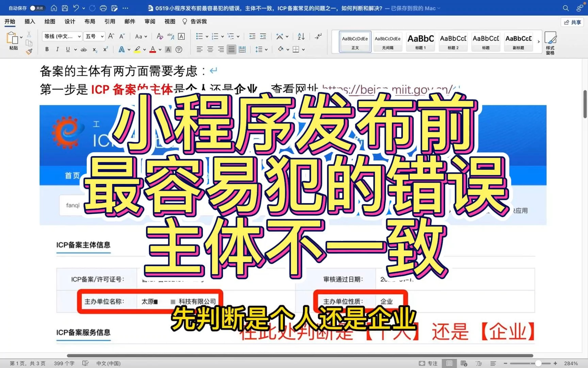Image resolution: width=588 pixels, height=368 pixels.
Task: Switch to the 插入 ribbon tab
Action: click(30, 21)
